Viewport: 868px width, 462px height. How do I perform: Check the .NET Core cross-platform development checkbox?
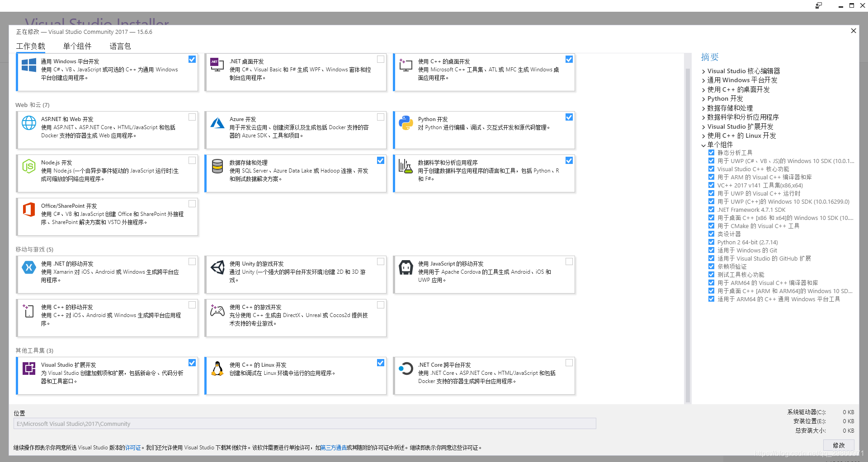[569, 363]
